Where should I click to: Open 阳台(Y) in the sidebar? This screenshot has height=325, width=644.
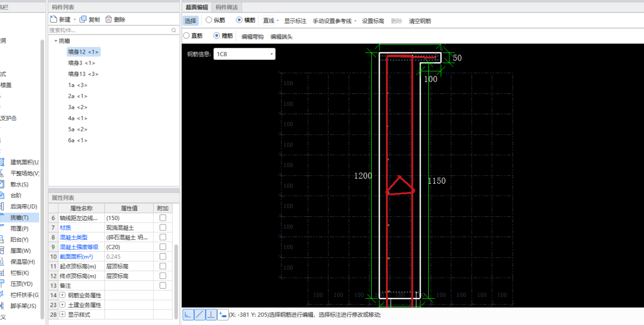(19, 240)
